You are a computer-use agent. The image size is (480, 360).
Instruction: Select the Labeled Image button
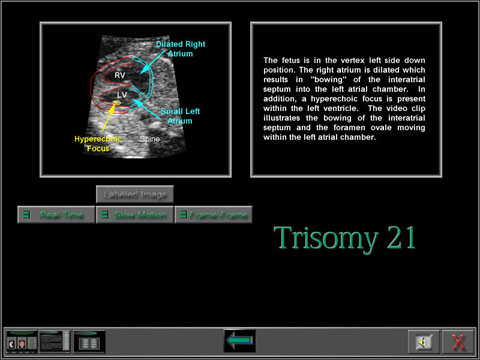pyautogui.click(x=135, y=194)
